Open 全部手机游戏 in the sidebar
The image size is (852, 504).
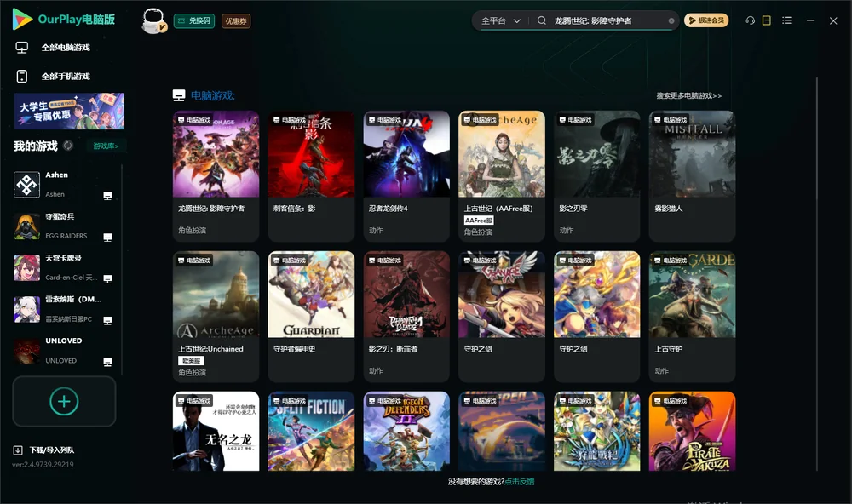[x=66, y=77]
